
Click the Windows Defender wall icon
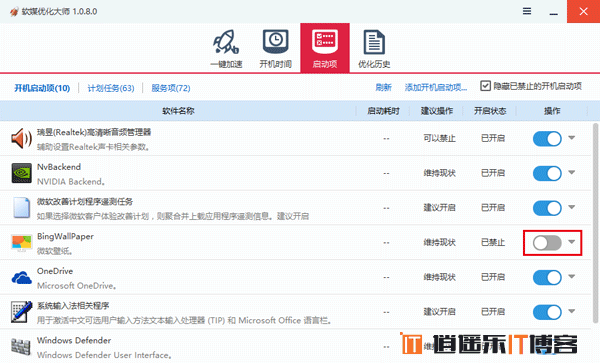21,347
